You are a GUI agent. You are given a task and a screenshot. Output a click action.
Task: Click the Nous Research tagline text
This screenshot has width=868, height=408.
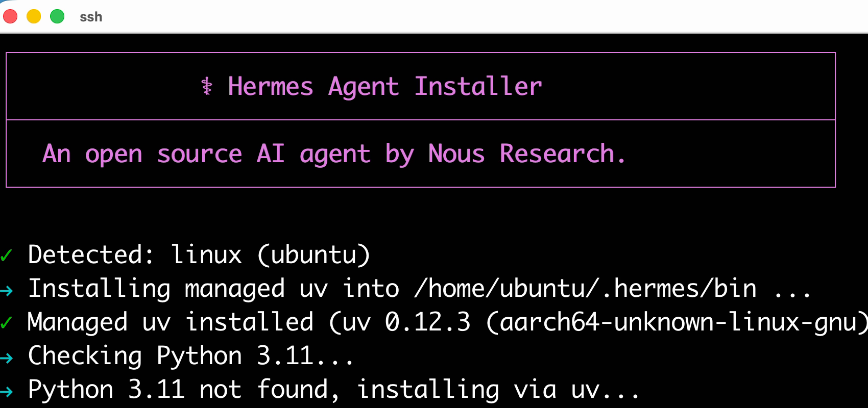pyautogui.click(x=334, y=154)
